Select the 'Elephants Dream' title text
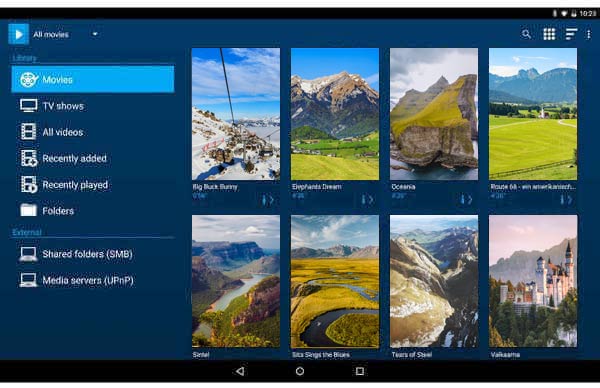 coord(316,187)
